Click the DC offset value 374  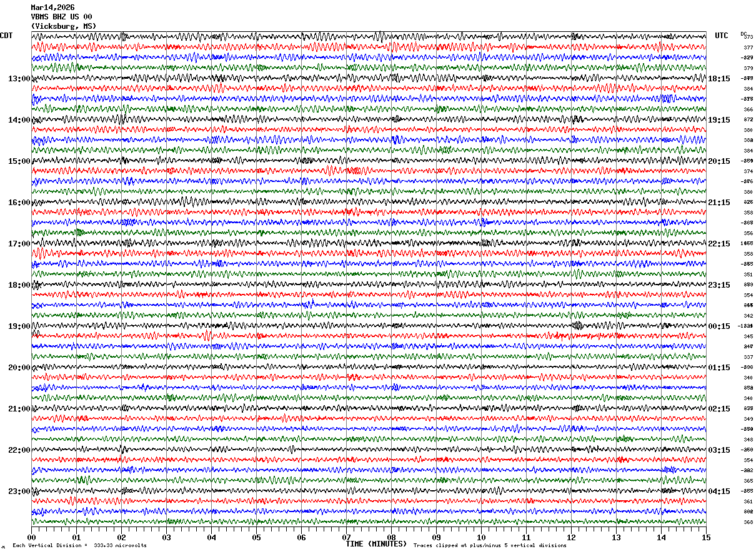pyautogui.click(x=748, y=171)
